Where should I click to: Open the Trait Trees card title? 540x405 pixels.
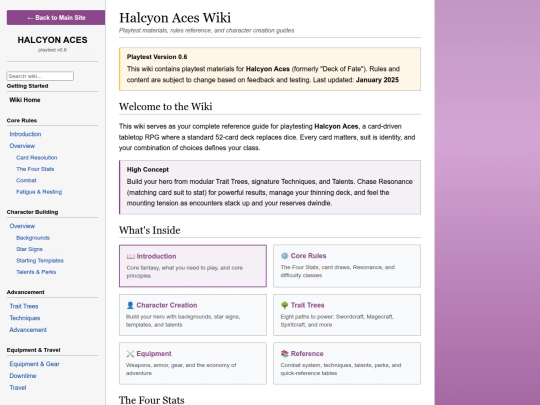click(x=308, y=305)
